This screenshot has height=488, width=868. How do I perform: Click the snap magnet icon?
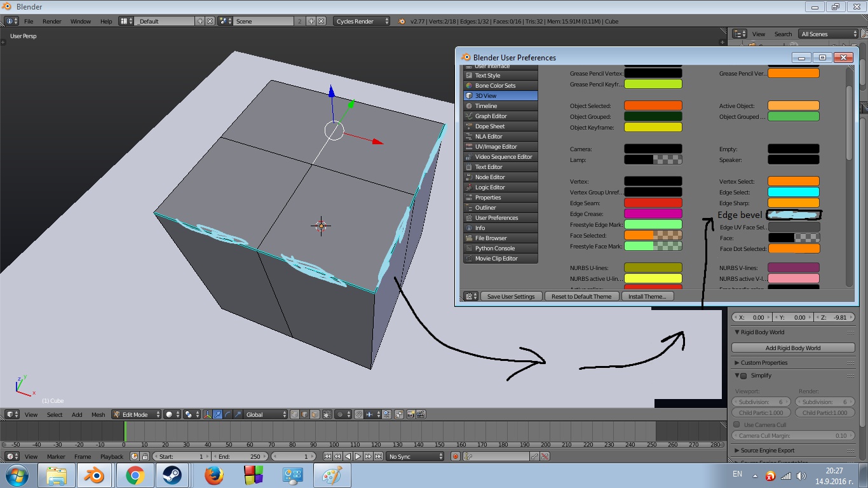(x=359, y=414)
